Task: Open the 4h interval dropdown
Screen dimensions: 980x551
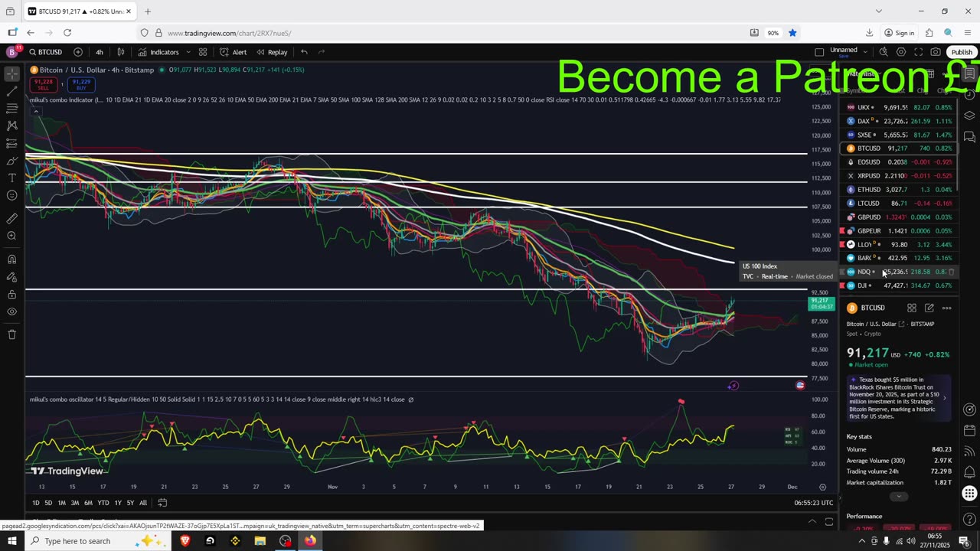Action: point(99,52)
